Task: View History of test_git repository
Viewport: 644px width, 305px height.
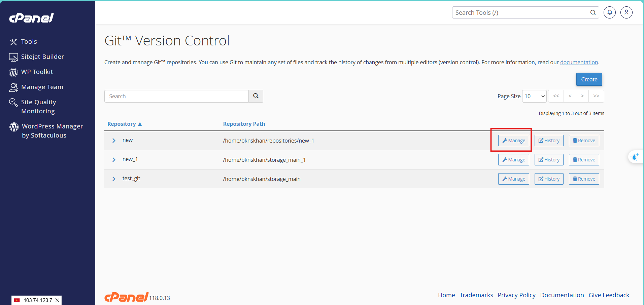Action: (x=549, y=179)
